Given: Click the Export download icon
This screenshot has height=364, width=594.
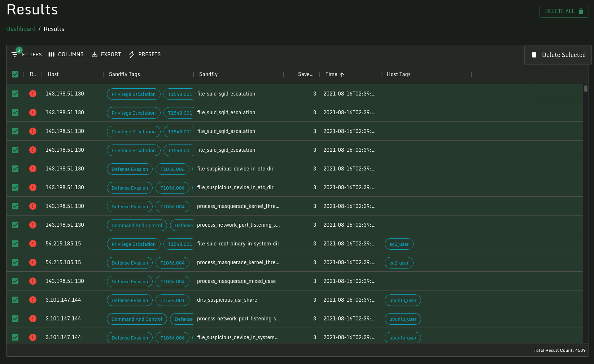Looking at the screenshot, I should (x=95, y=54).
